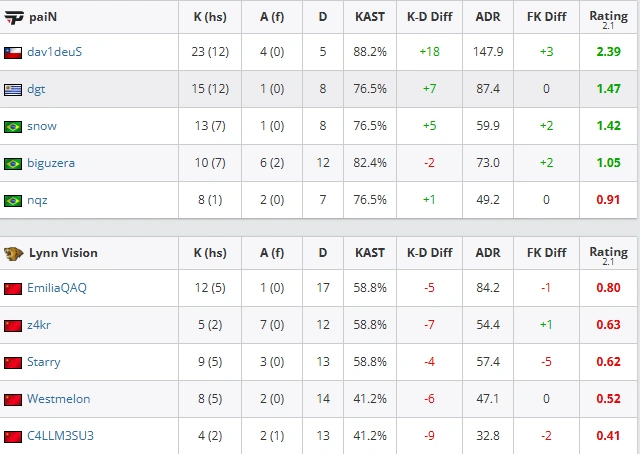Click the Brazil flag beside snow

point(13,127)
